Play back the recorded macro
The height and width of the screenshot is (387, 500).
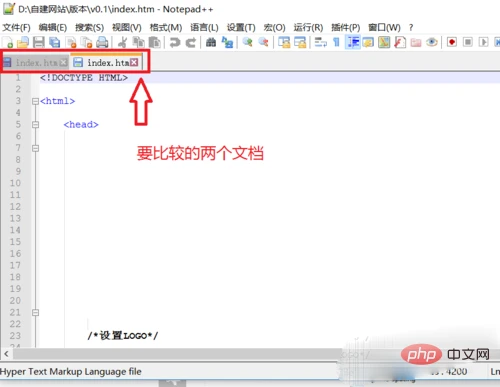[x=484, y=42]
